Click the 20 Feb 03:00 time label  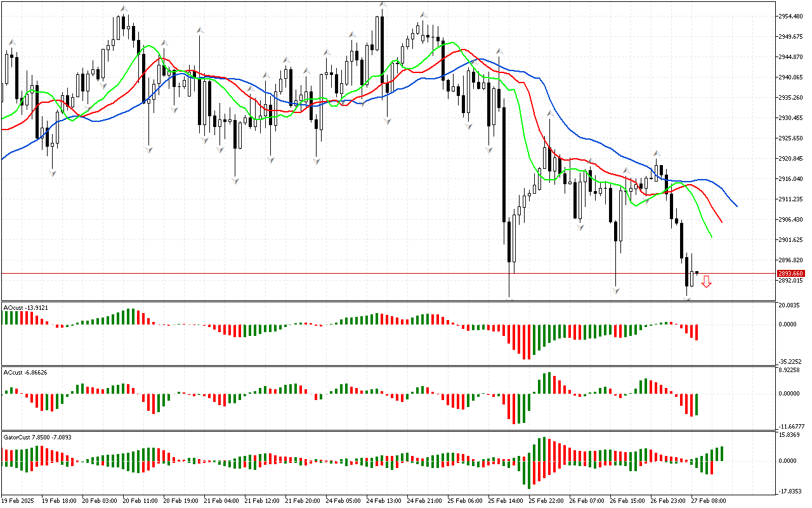point(100,501)
